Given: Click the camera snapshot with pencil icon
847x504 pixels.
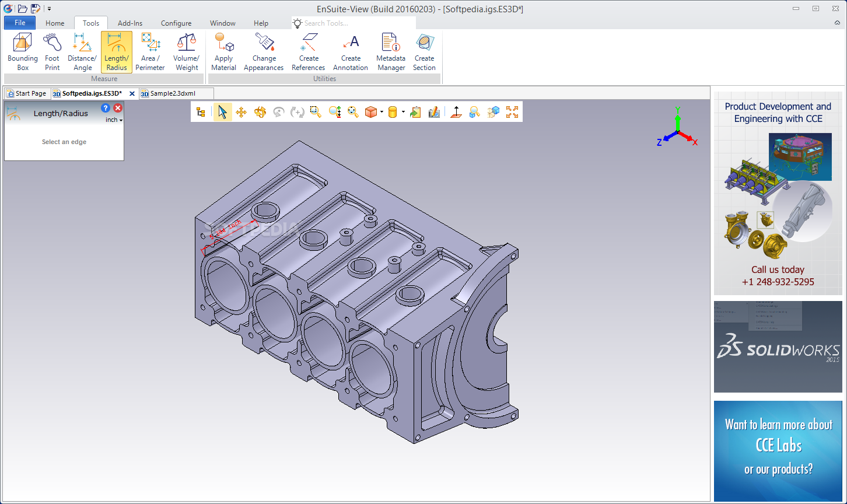Looking at the screenshot, I should (434, 112).
